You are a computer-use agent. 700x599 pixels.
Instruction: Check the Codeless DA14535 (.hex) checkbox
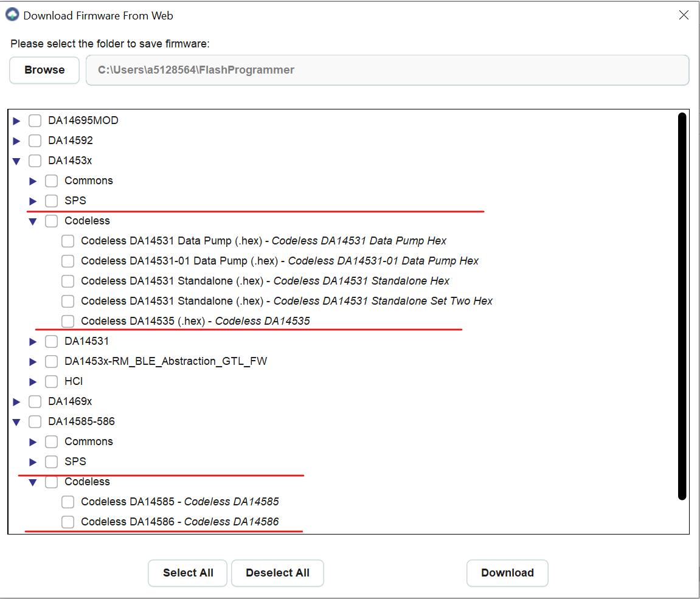pos(68,321)
